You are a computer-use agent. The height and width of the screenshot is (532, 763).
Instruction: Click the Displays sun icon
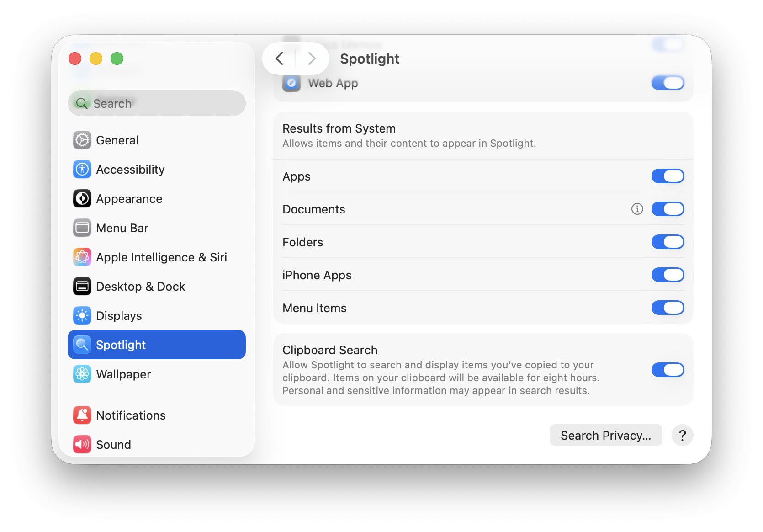pyautogui.click(x=82, y=316)
